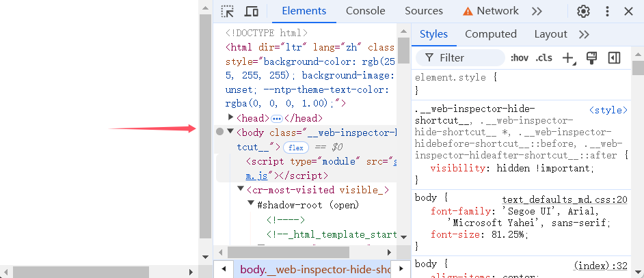Collapse the cr-most-visited element node
Viewport: 644px width, 278px height.
point(241,189)
